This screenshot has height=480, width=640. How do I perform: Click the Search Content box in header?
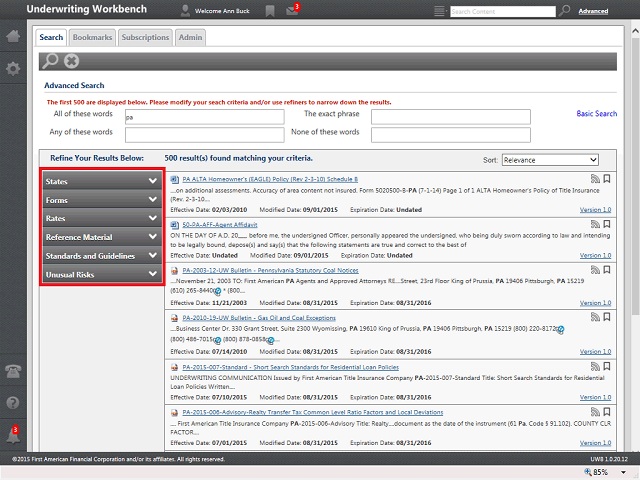503,11
